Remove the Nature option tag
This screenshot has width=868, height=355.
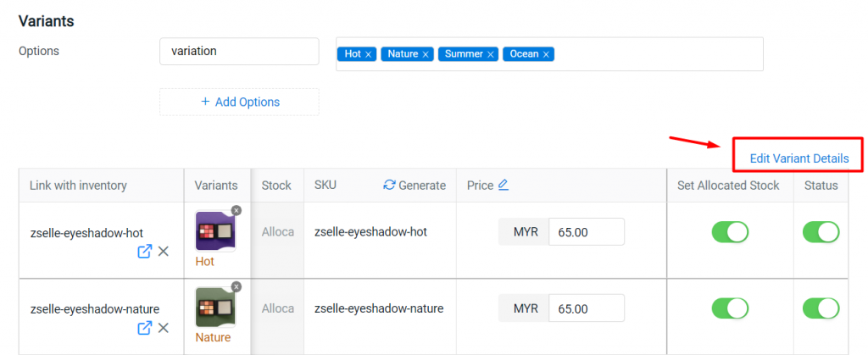[x=426, y=54]
